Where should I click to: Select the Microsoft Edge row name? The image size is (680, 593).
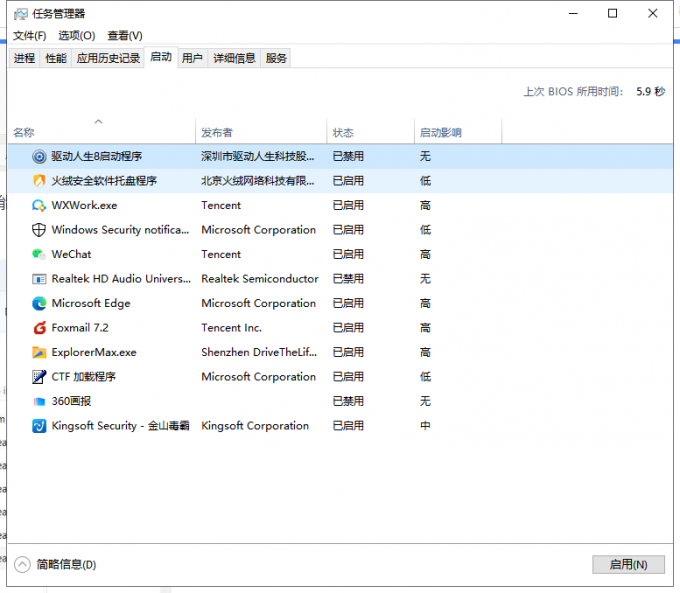click(91, 303)
